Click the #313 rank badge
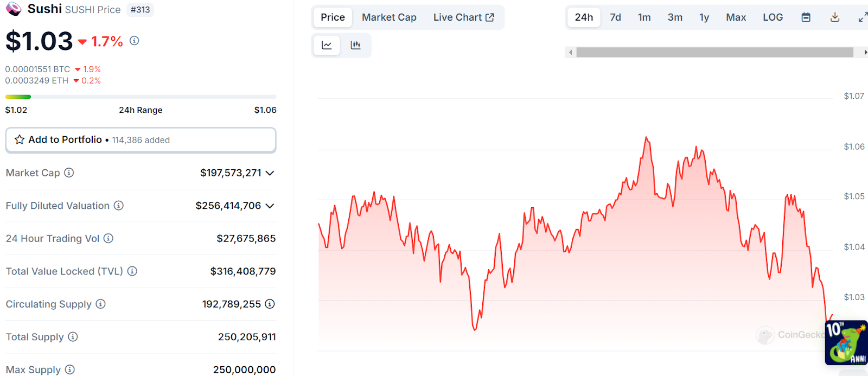The image size is (868, 376). click(141, 10)
